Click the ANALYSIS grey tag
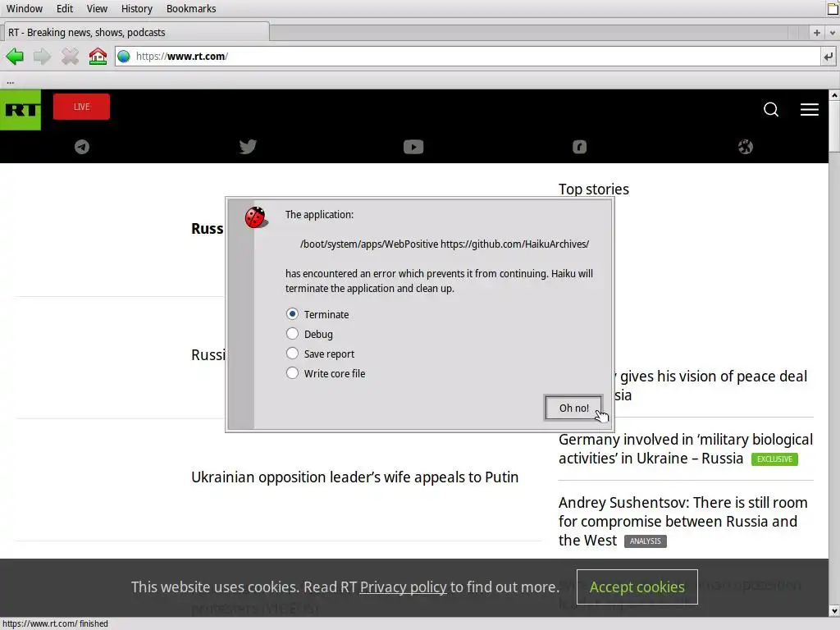The width and height of the screenshot is (840, 630). pos(645,541)
